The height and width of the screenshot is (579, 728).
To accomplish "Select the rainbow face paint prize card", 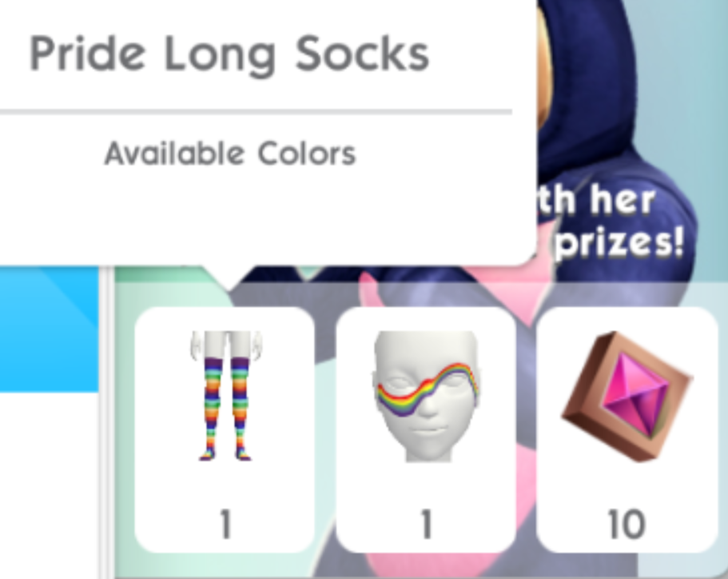I will (x=426, y=429).
